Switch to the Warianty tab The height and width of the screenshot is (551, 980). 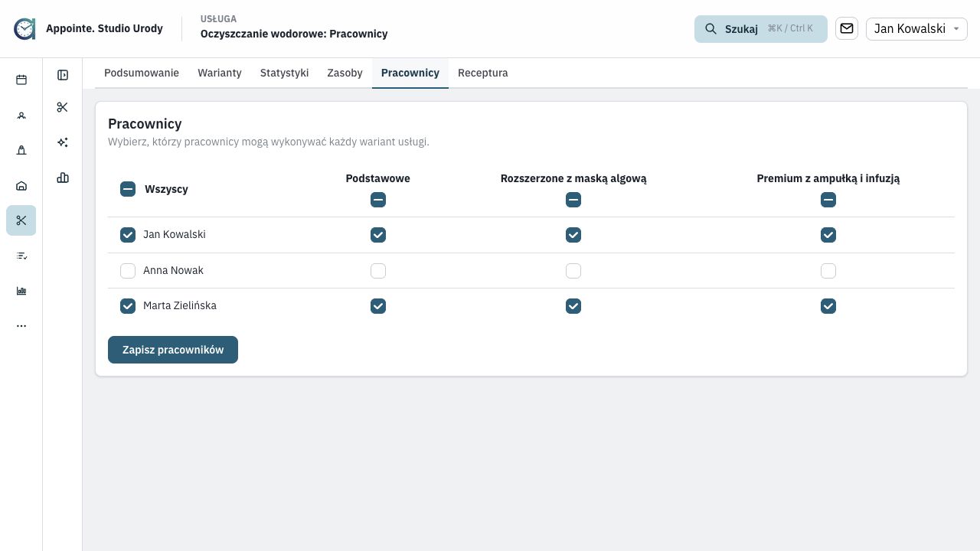pos(220,73)
